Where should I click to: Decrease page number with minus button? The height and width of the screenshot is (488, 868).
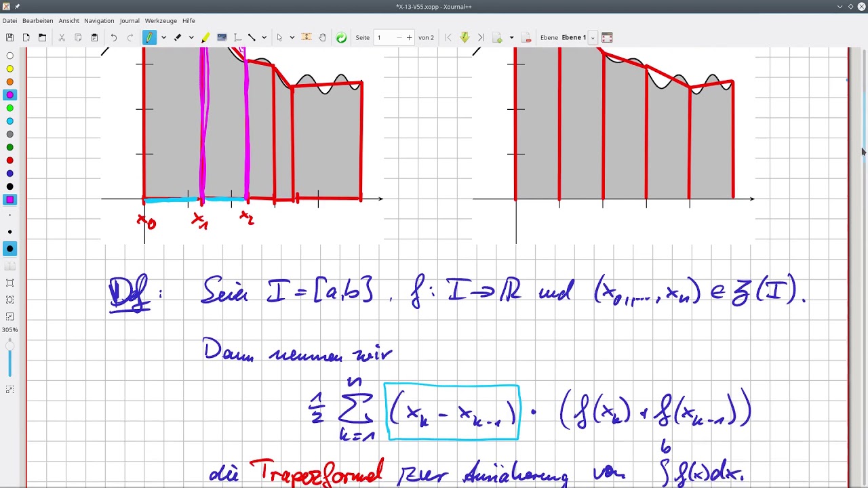click(399, 38)
